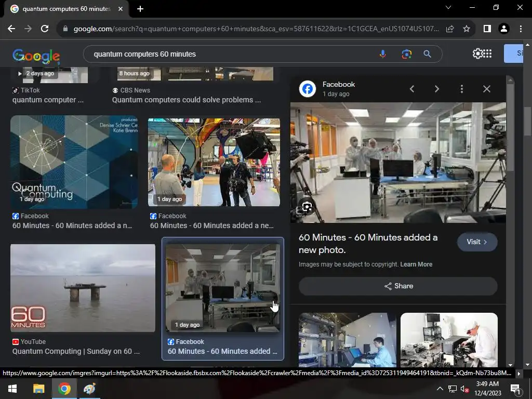Open the Quantum Computing blue hexagon thumbnail
This screenshot has width=532, height=399.
click(x=74, y=162)
